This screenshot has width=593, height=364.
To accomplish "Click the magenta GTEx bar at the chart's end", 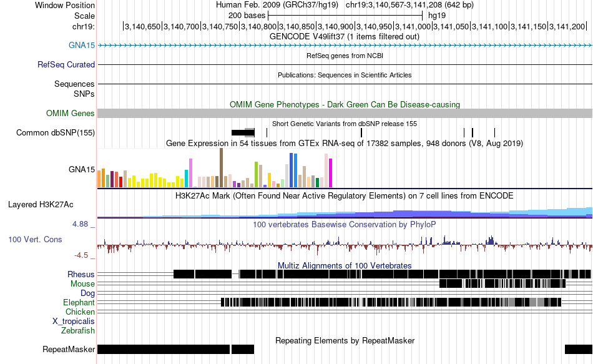I will 331,173.
